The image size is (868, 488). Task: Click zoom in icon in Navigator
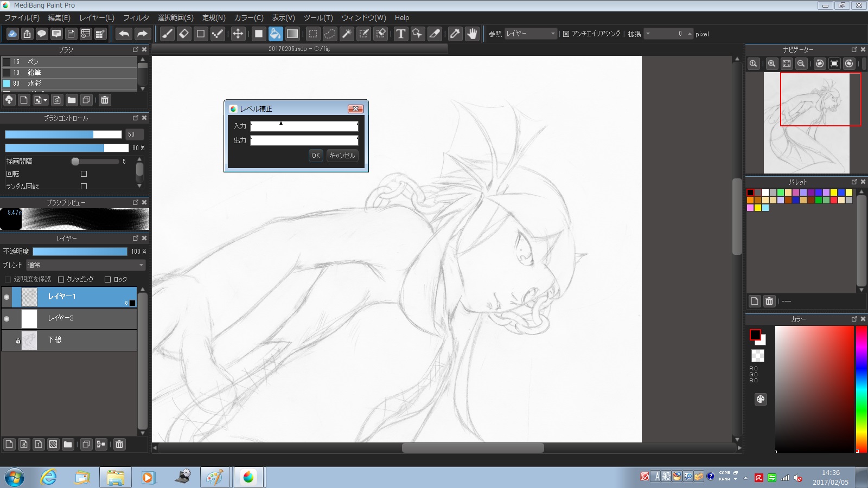coord(771,63)
